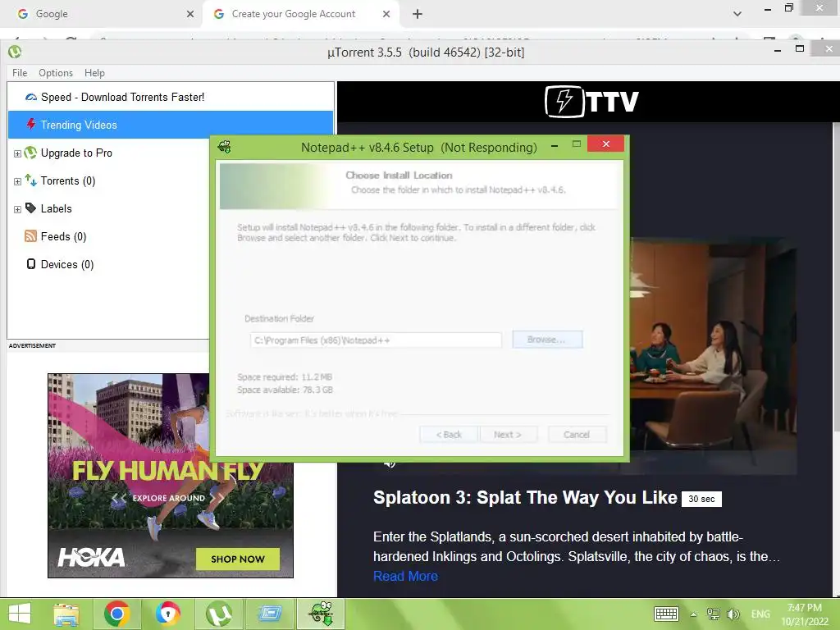Viewport: 840px width, 630px height.
Task: Click the Torrents up-down arrows icon
Action: (x=30, y=180)
